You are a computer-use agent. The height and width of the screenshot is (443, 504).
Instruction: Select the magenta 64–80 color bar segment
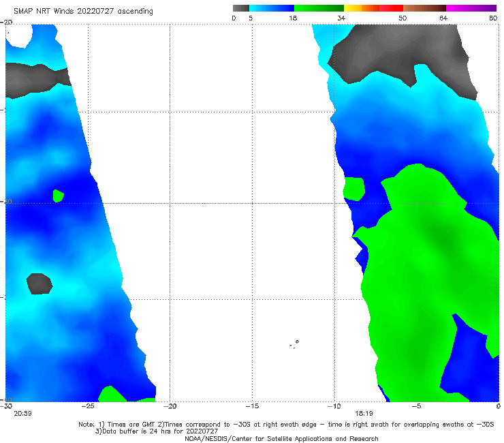(471, 8)
